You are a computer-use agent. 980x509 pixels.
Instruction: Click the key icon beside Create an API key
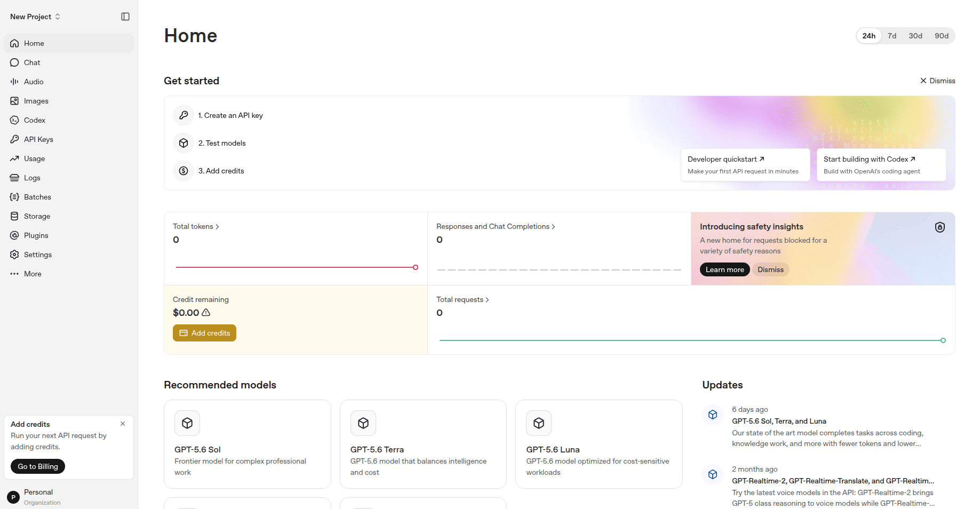click(x=184, y=115)
